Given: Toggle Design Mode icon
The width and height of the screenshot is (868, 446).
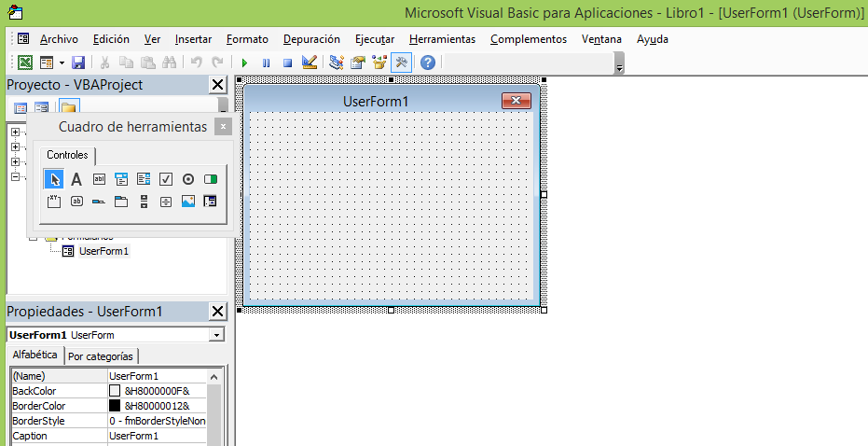Looking at the screenshot, I should (310, 63).
